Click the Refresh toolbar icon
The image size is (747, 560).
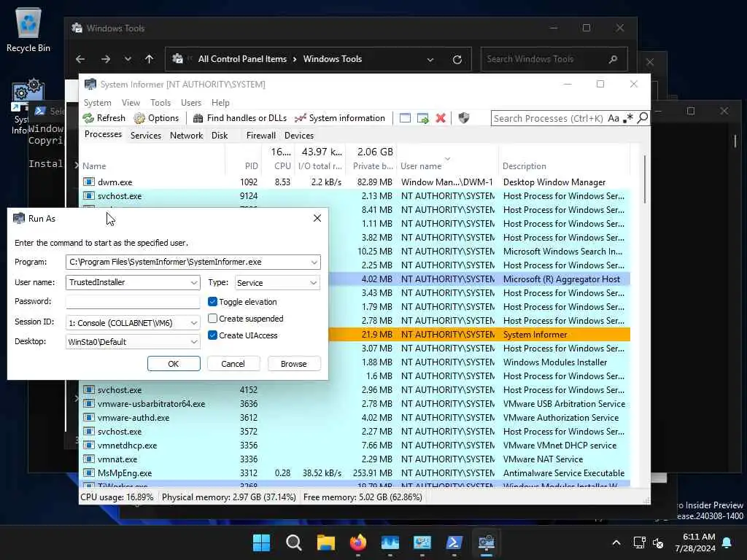click(88, 118)
